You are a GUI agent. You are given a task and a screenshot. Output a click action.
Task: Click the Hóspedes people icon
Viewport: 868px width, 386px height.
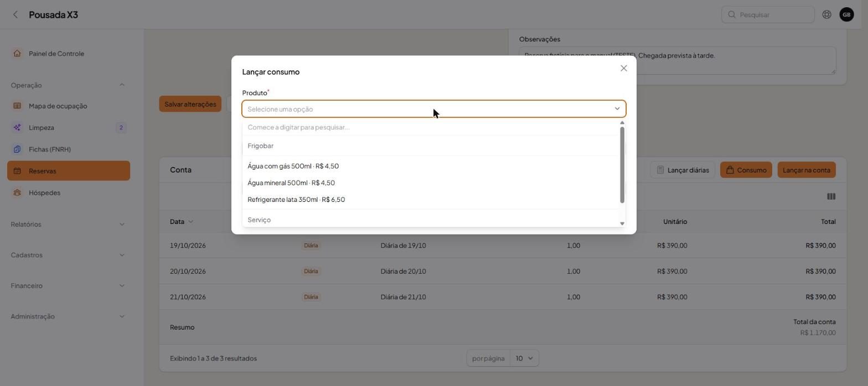(x=17, y=192)
